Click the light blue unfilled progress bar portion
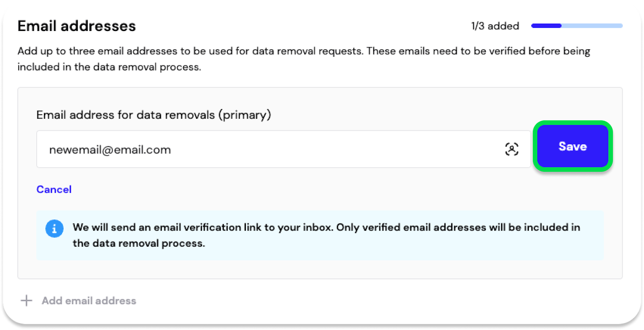Image resolution: width=644 pixels, height=330 pixels. tap(592, 26)
